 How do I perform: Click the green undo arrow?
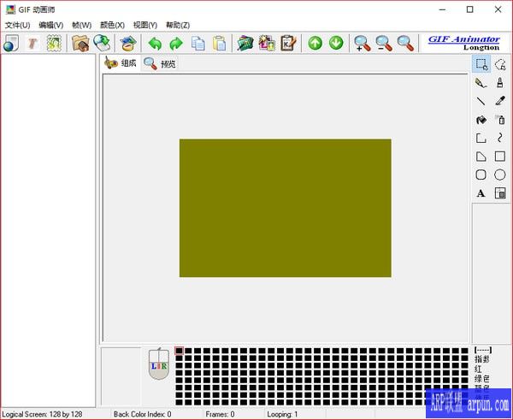pyautogui.click(x=155, y=43)
